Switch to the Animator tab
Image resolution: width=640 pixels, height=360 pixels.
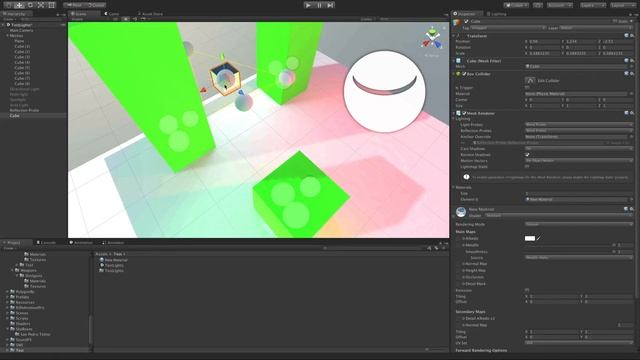click(113, 242)
